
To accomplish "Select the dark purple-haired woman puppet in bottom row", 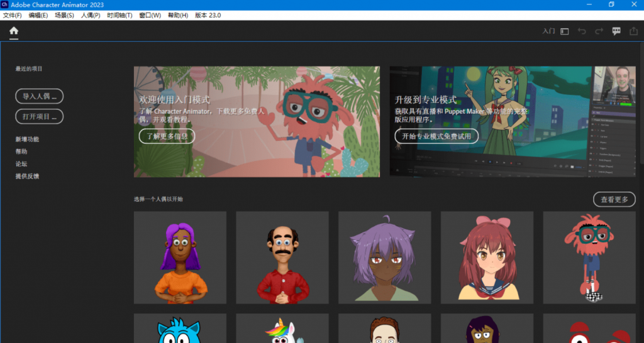I will coord(487,328).
